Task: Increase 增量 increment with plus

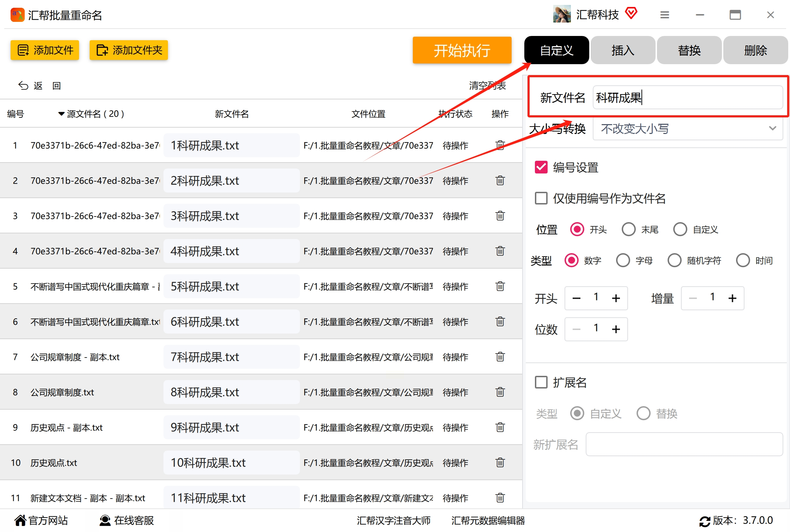Action: 732,298
